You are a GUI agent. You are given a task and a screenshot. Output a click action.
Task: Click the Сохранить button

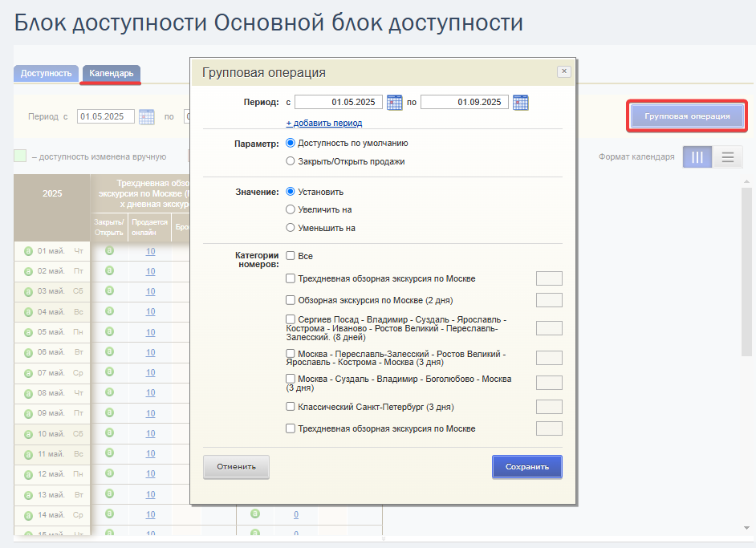point(527,466)
